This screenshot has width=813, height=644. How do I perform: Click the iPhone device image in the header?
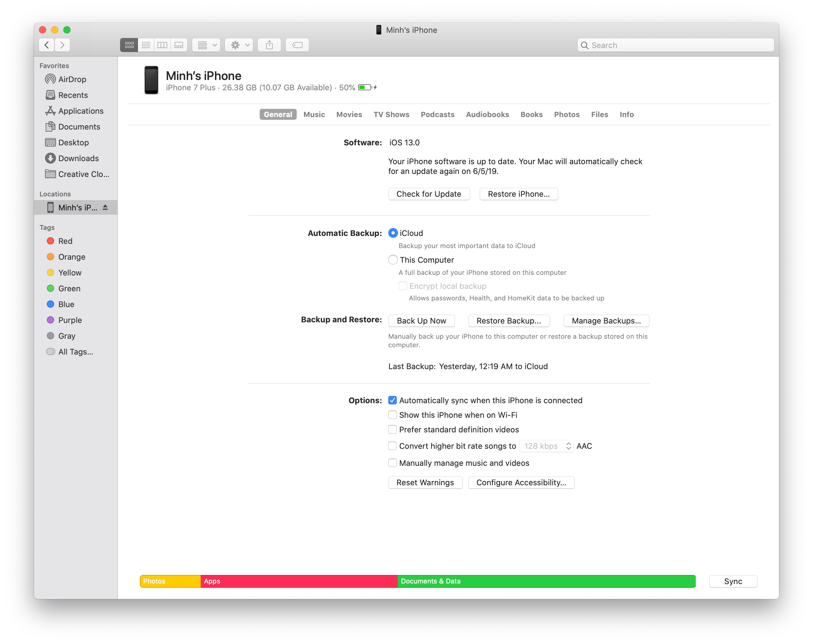151,80
